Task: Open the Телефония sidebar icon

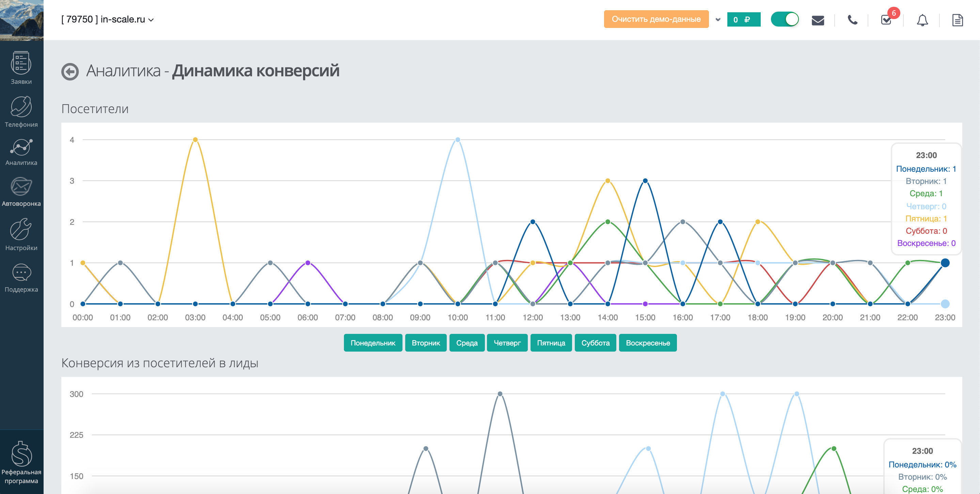Action: 21,107
